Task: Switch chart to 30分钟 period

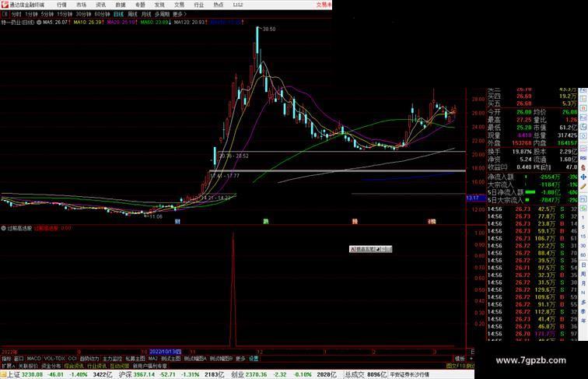Action: point(83,14)
